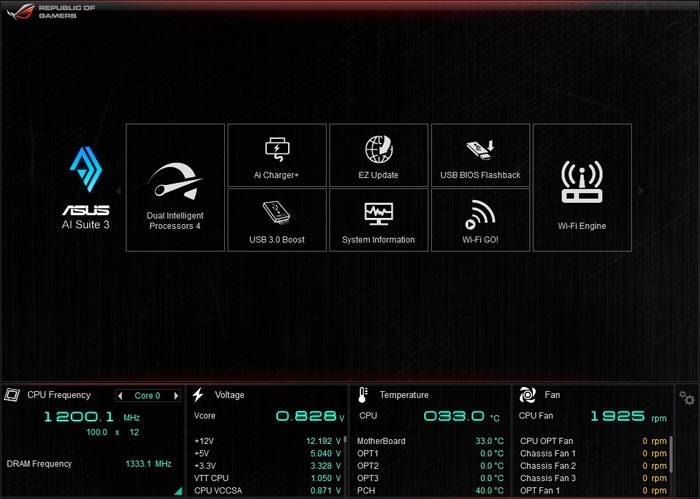Open EZ Update tool

[x=378, y=155]
